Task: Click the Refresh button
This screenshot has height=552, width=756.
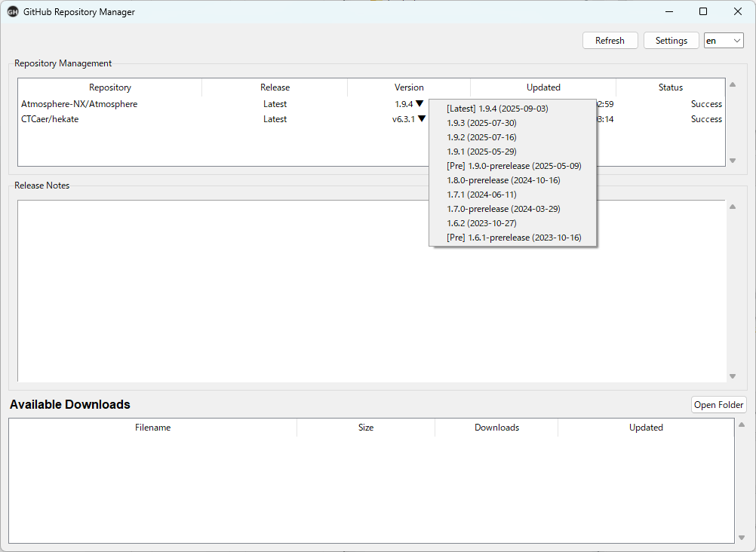Action: coord(610,41)
